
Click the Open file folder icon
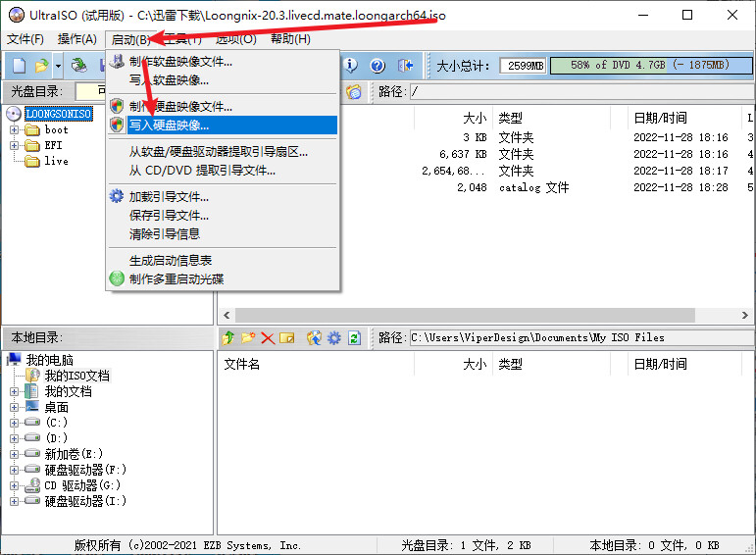click(x=42, y=65)
